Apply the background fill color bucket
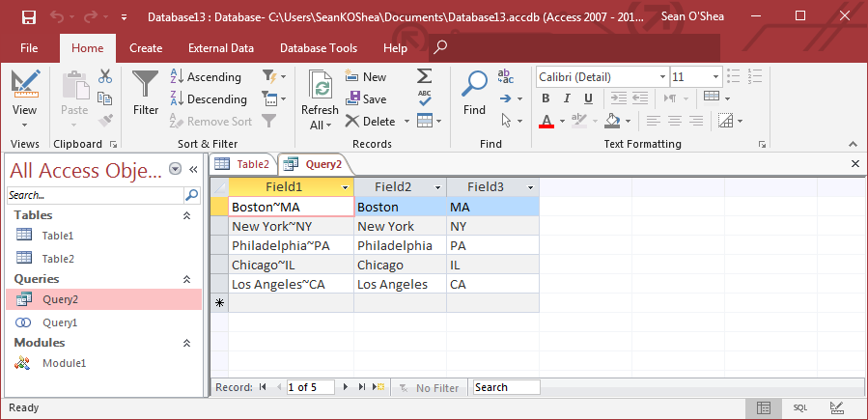Image resolution: width=868 pixels, height=420 pixels. pos(612,121)
